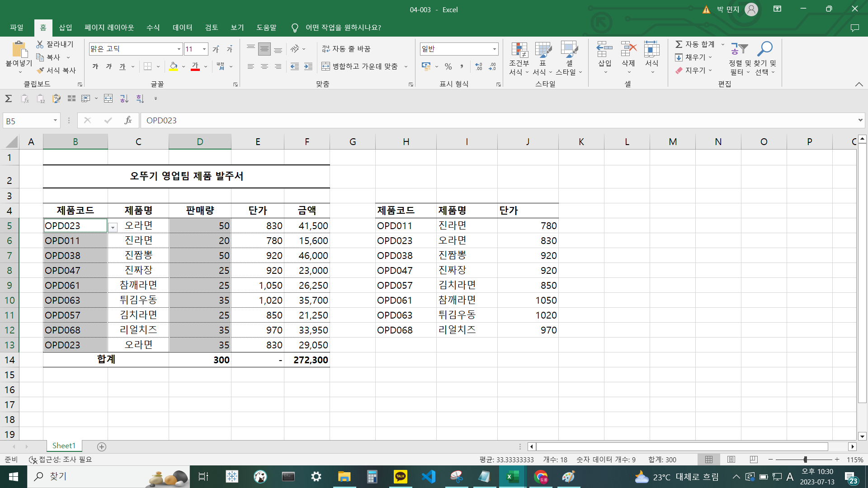Increase decimal places

[479, 66]
